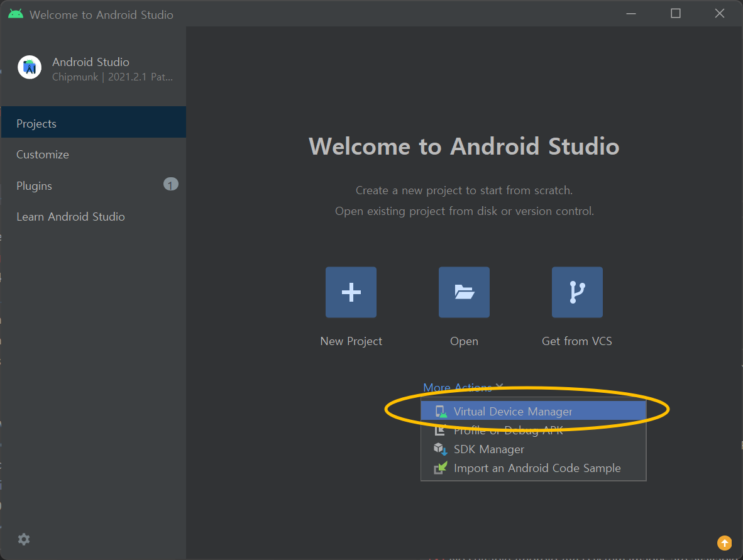Collapse the More Actions dropdown

tap(463, 388)
